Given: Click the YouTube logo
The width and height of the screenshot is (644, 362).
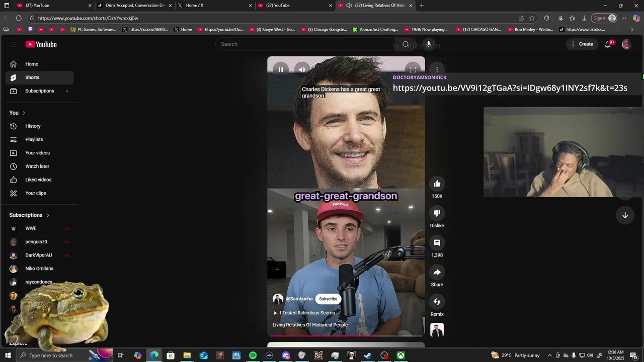Looking at the screenshot, I should [41, 44].
